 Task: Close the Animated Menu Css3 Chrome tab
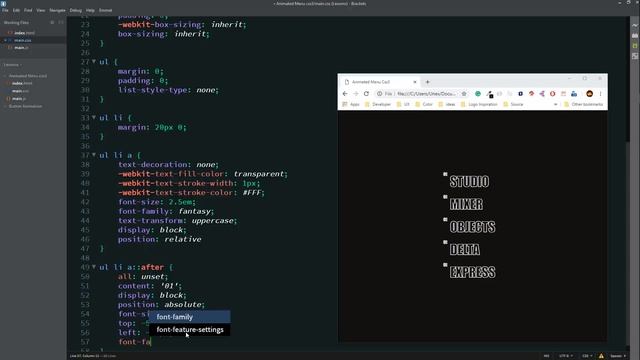[x=415, y=82]
